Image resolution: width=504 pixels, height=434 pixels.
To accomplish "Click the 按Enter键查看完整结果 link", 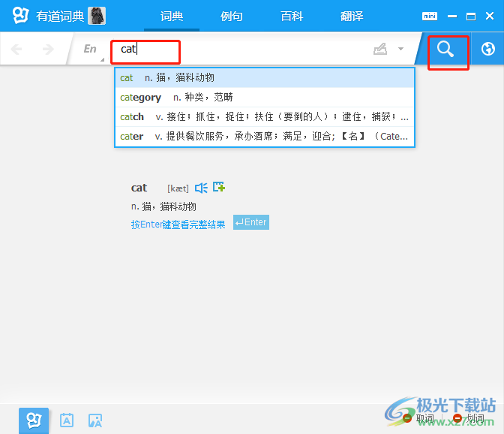I will pyautogui.click(x=178, y=225).
